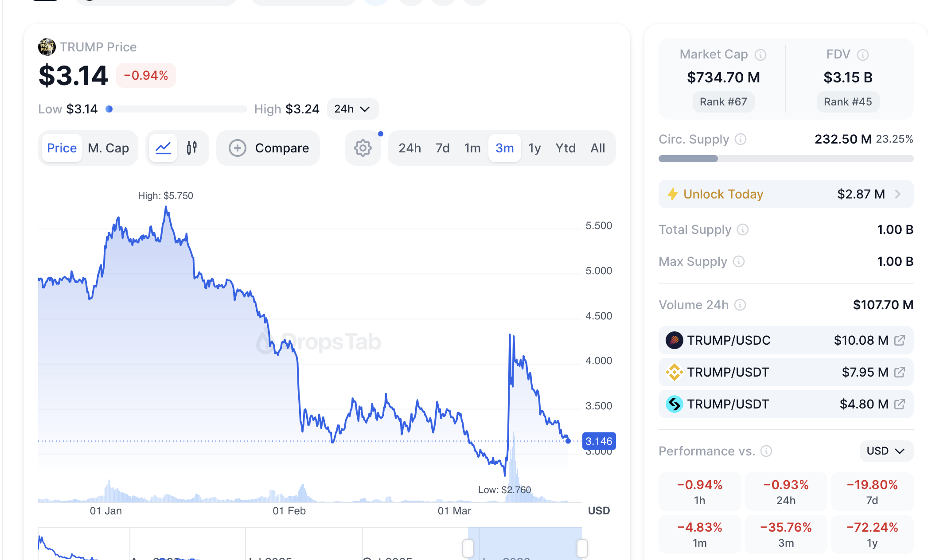Open the 24h high/low range dropdown
The width and height of the screenshot is (928, 560).
click(x=352, y=109)
